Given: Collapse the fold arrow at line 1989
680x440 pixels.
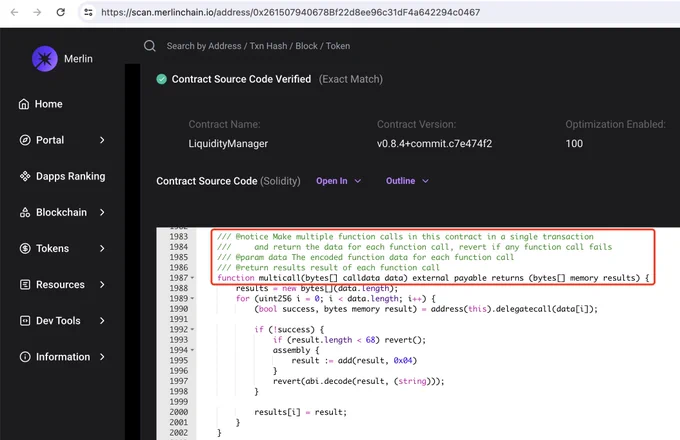Looking at the screenshot, I should [192, 299].
